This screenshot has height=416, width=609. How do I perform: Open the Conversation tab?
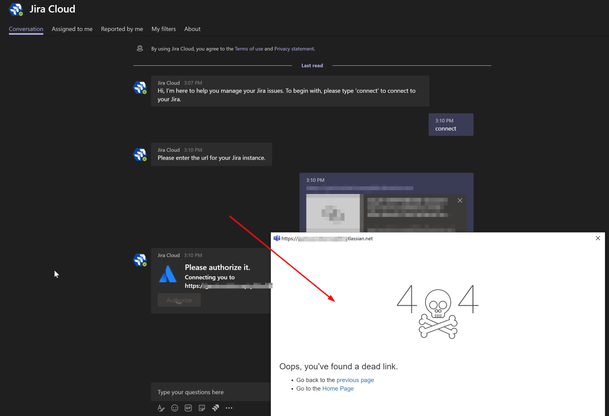(26, 29)
